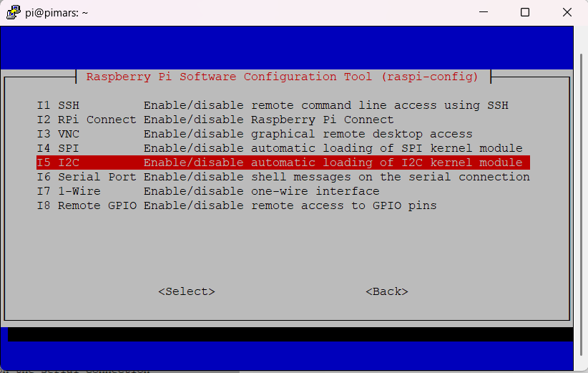Screen dimensions: 588x373
Task: Click the black status line below dialog
Action: point(290,334)
